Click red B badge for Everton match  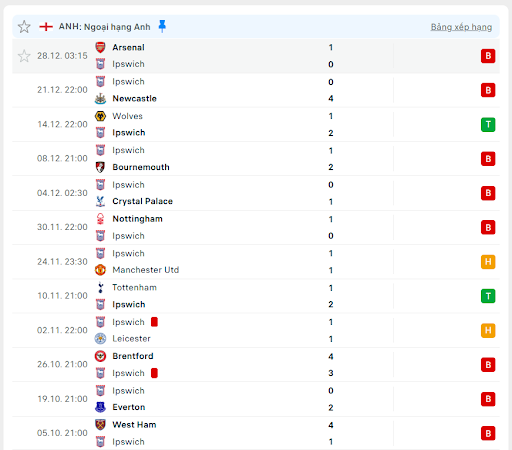click(488, 399)
